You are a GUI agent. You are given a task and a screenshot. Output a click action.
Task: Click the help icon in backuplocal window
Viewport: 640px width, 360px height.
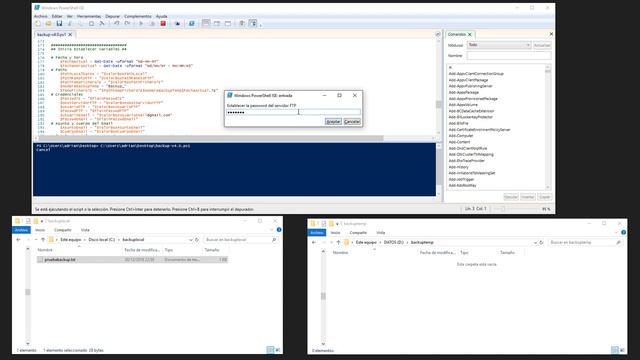279,230
